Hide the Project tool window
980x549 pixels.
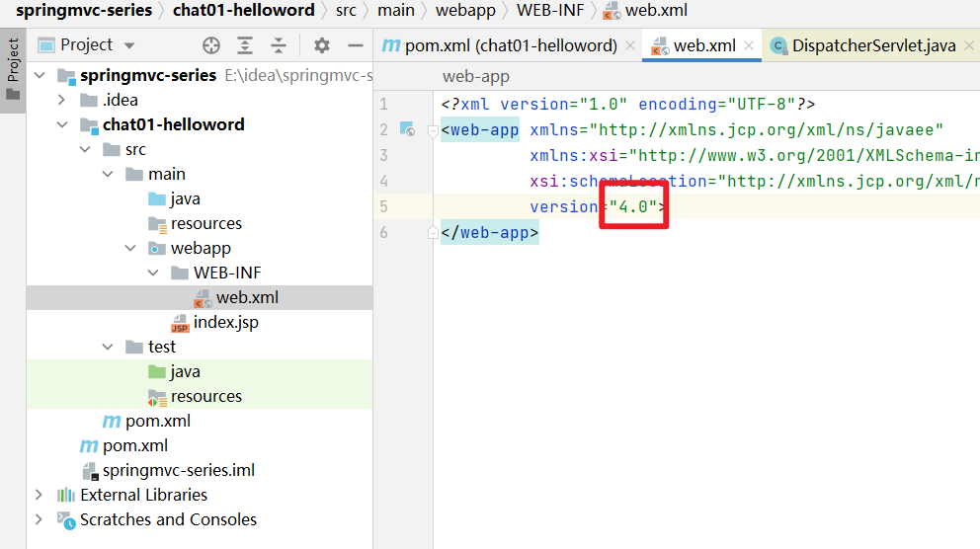click(356, 45)
